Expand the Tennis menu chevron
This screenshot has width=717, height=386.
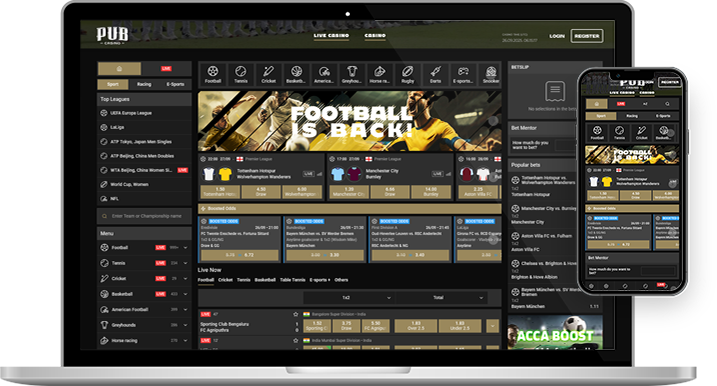point(185,263)
